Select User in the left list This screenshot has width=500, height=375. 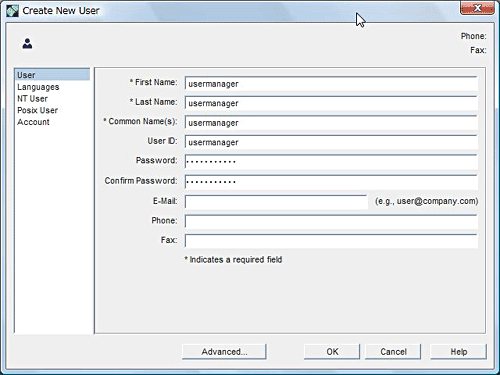[x=52, y=75]
